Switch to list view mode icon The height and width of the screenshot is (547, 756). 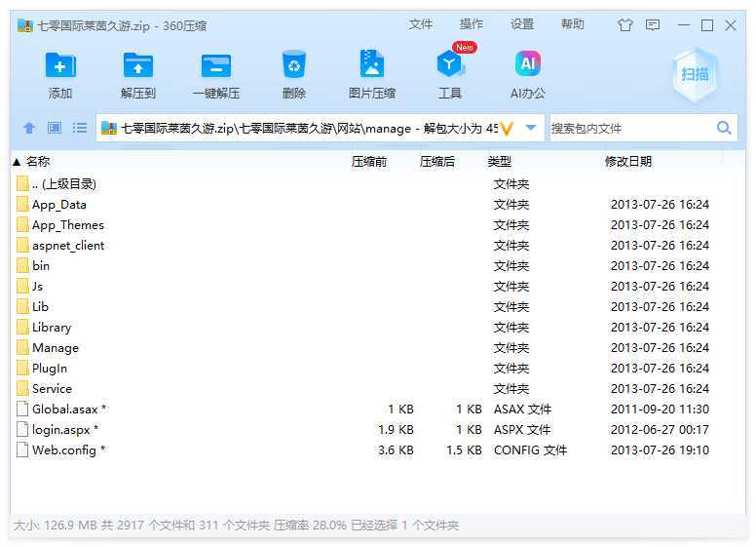point(80,128)
